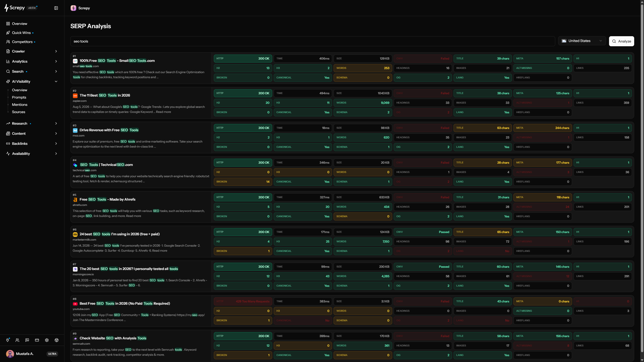Click '429 Too Many Requests' HTTP cell
This screenshot has width=644, height=362.
(x=243, y=301)
